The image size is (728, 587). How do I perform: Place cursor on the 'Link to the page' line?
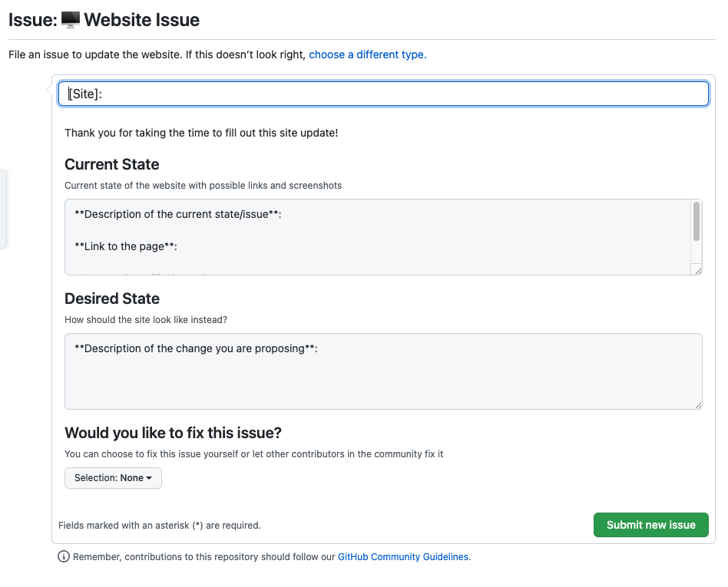tap(126, 246)
